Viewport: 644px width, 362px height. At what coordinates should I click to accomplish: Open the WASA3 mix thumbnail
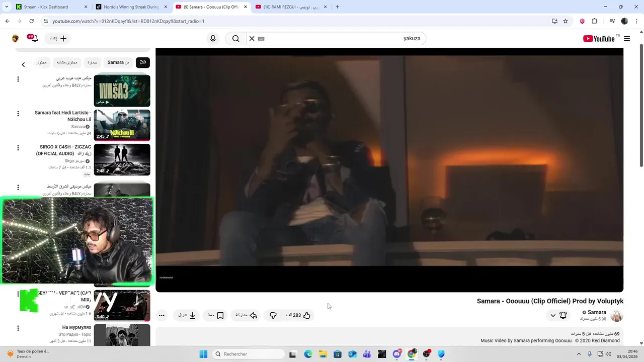click(x=122, y=90)
